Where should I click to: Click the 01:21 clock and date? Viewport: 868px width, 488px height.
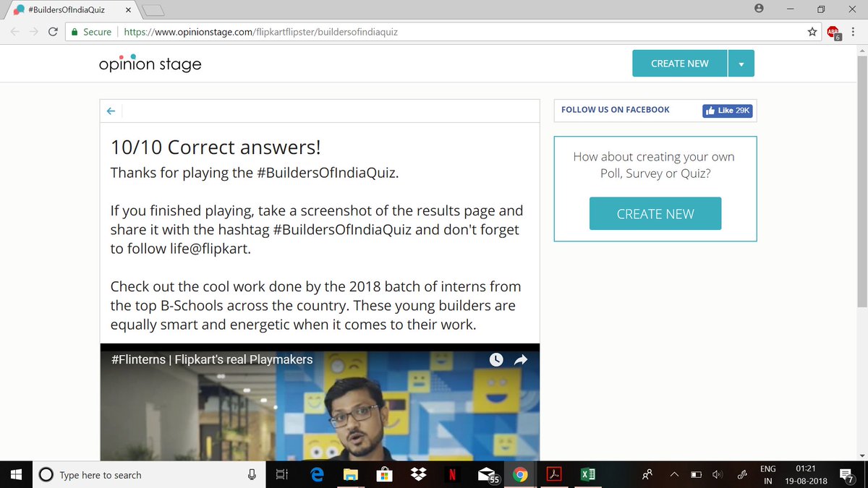point(806,474)
